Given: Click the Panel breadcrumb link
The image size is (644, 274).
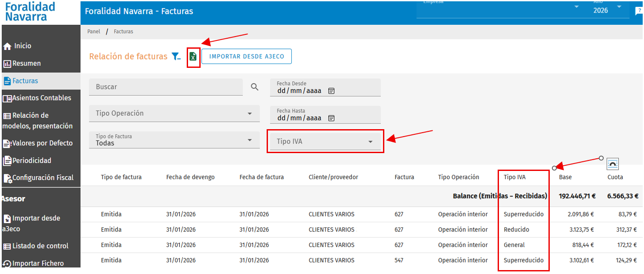Looking at the screenshot, I should coord(93,32).
